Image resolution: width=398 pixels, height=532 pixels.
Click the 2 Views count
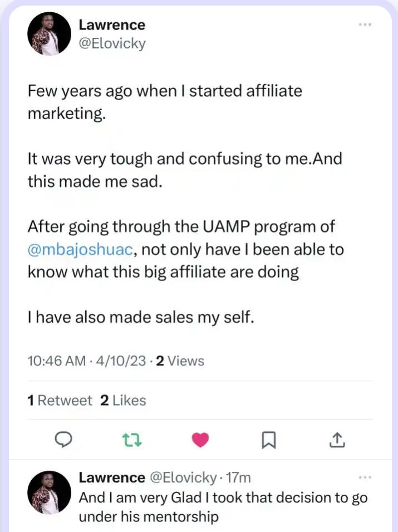pos(180,361)
